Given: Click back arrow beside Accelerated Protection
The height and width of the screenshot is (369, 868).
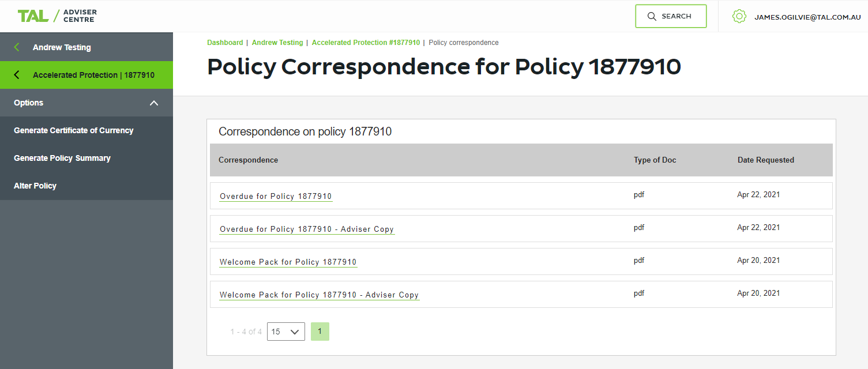Looking at the screenshot, I should (17, 75).
